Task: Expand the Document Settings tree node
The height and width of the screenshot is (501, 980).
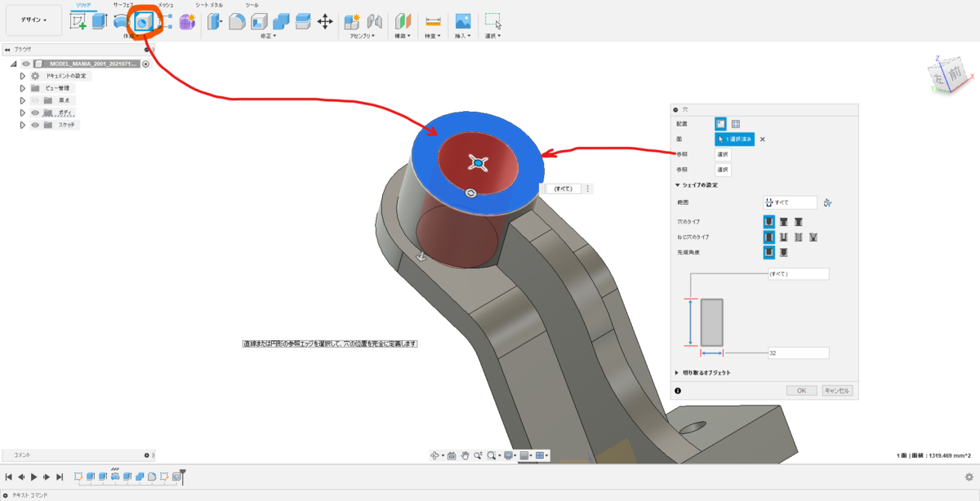Action: (23, 76)
